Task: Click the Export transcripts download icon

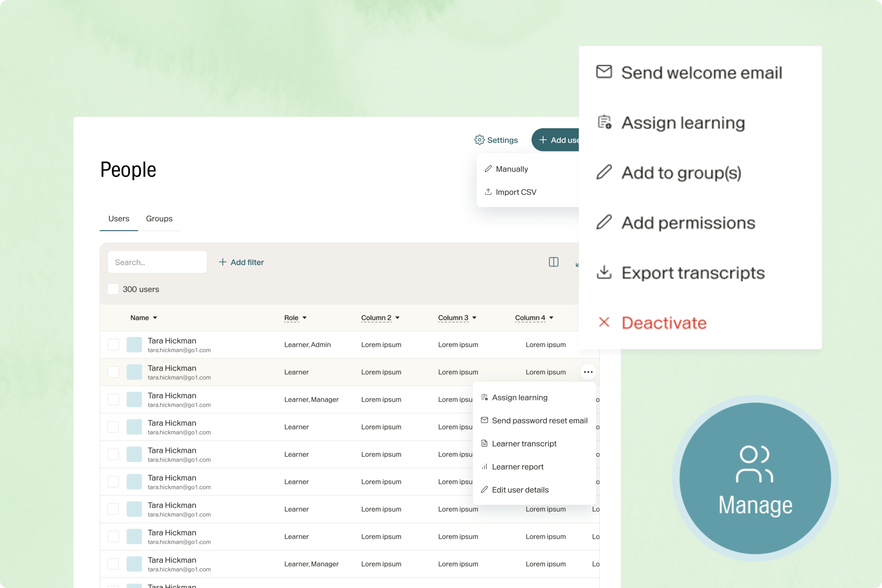Action: tap(604, 273)
